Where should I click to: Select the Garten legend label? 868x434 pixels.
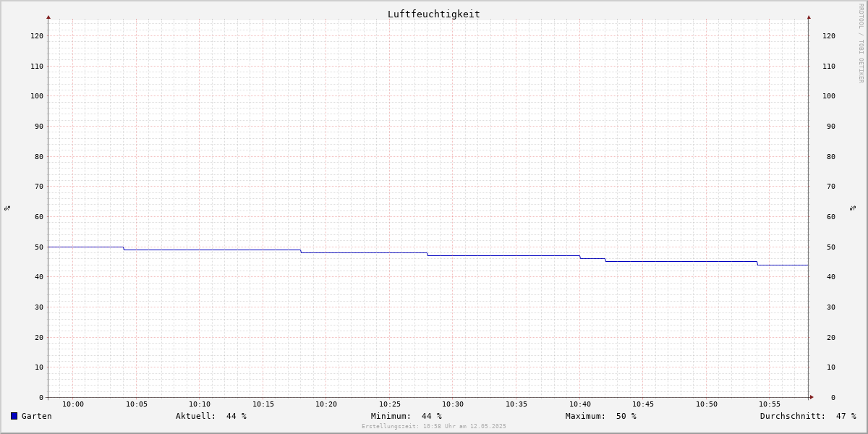click(x=37, y=416)
